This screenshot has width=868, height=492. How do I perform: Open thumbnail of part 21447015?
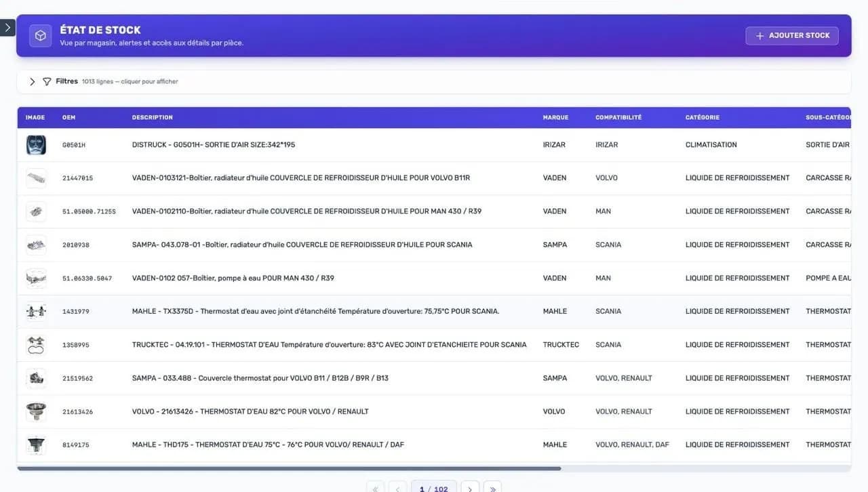point(36,178)
